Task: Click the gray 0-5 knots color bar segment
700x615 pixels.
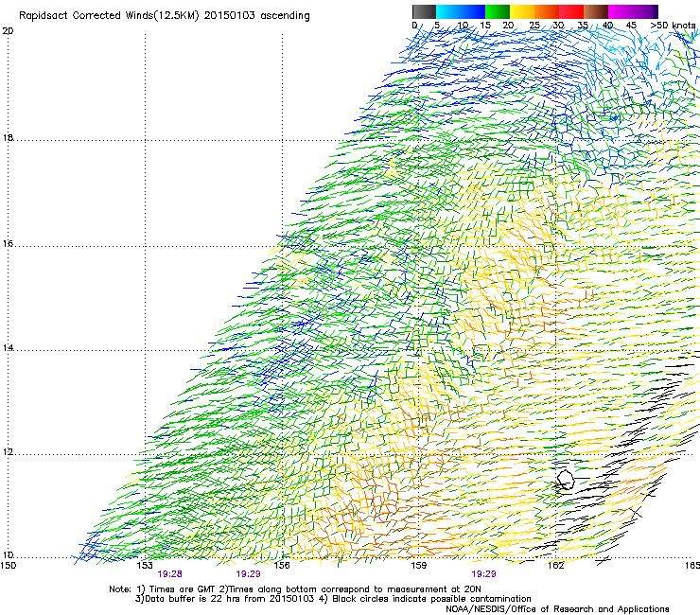Action: point(424,11)
